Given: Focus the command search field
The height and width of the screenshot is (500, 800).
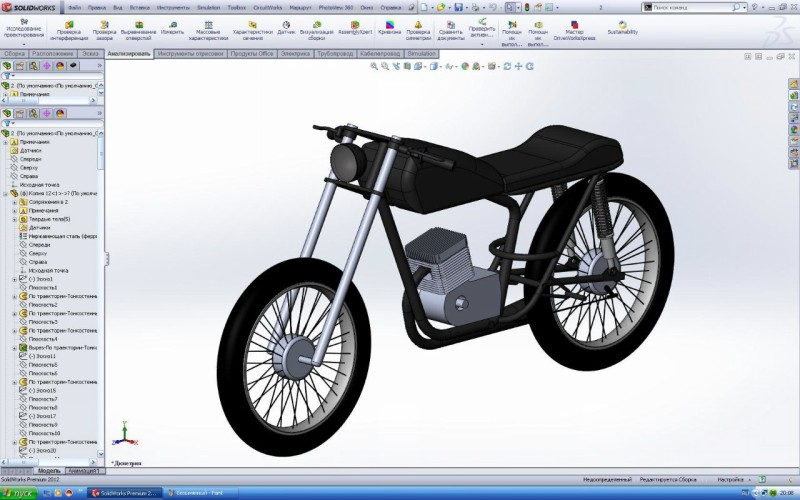Looking at the screenshot, I should click(x=692, y=8).
